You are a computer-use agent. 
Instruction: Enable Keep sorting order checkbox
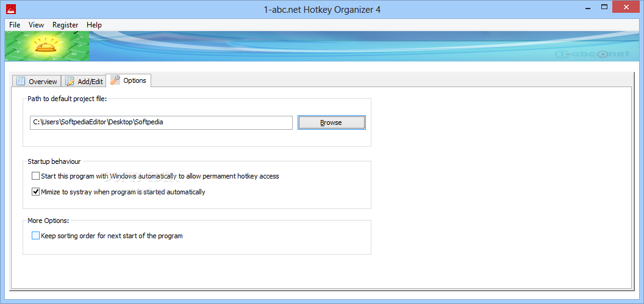(x=36, y=236)
